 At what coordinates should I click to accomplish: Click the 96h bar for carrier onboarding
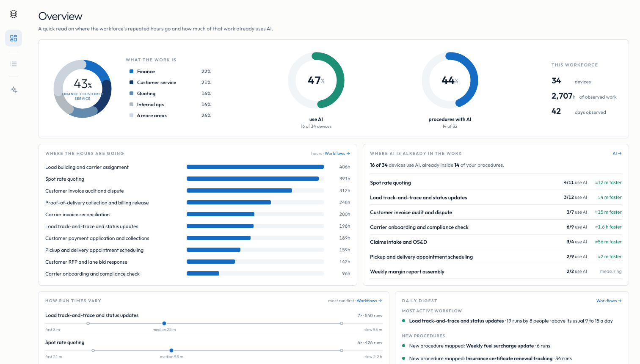pyautogui.click(x=203, y=273)
